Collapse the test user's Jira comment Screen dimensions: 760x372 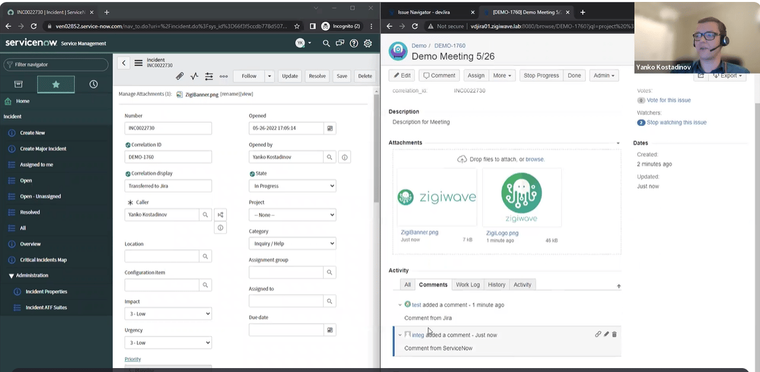point(400,305)
